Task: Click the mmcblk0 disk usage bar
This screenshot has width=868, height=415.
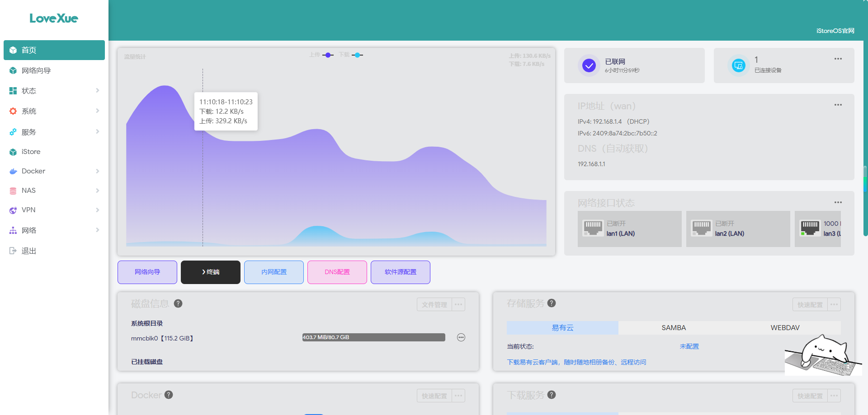Action: pyautogui.click(x=373, y=337)
